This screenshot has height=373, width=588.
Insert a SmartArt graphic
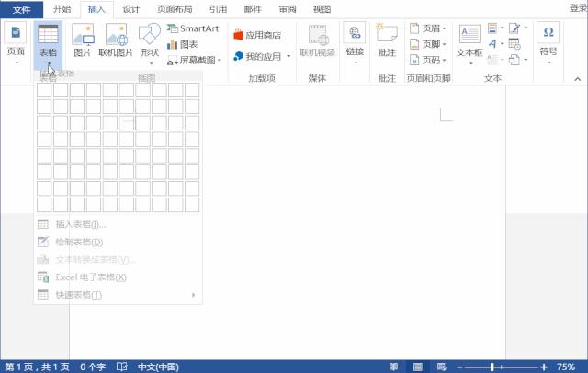193,28
